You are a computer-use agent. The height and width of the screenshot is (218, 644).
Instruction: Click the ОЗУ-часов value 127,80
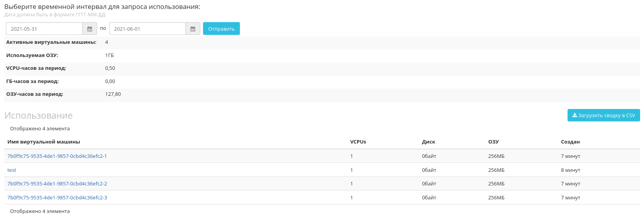point(113,94)
